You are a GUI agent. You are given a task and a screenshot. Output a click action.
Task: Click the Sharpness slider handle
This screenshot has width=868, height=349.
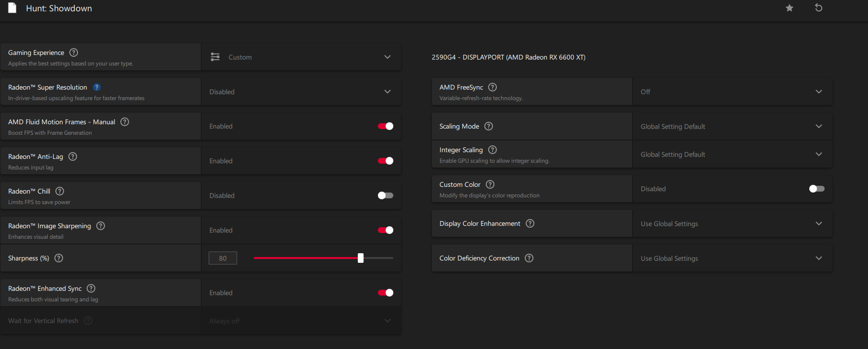pos(361,258)
